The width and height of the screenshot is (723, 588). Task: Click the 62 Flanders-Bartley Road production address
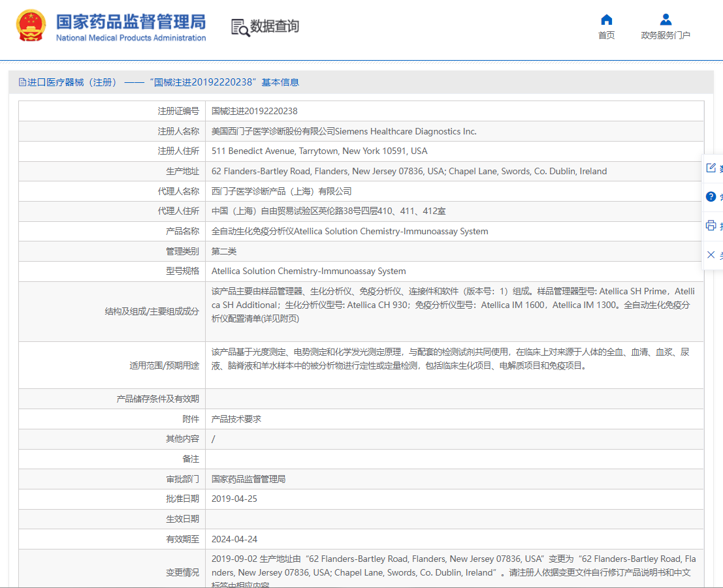pos(409,172)
